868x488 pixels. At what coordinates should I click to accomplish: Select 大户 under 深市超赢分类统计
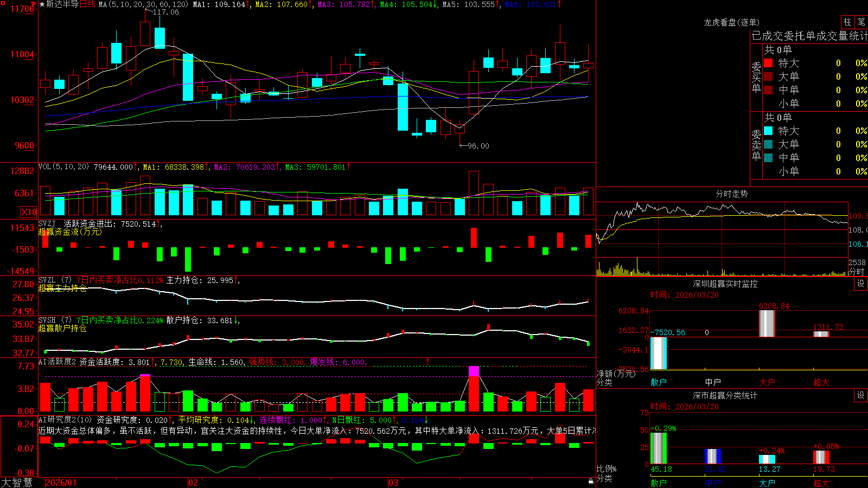click(x=767, y=483)
